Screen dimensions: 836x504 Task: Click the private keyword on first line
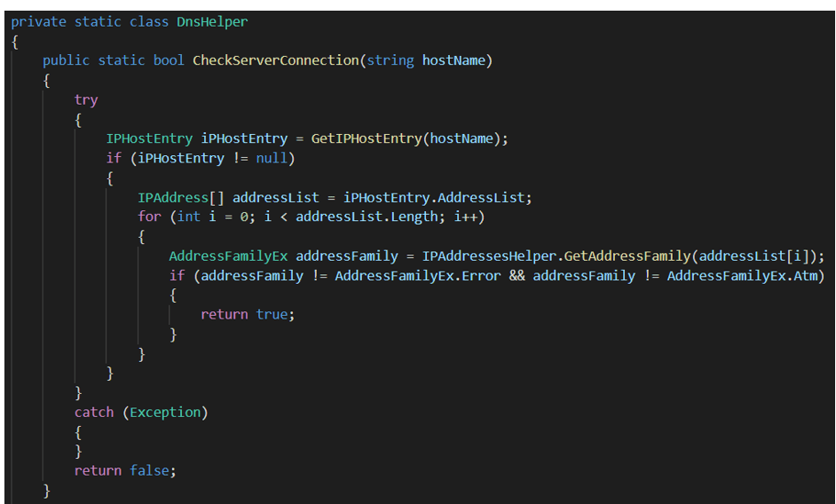coord(38,22)
